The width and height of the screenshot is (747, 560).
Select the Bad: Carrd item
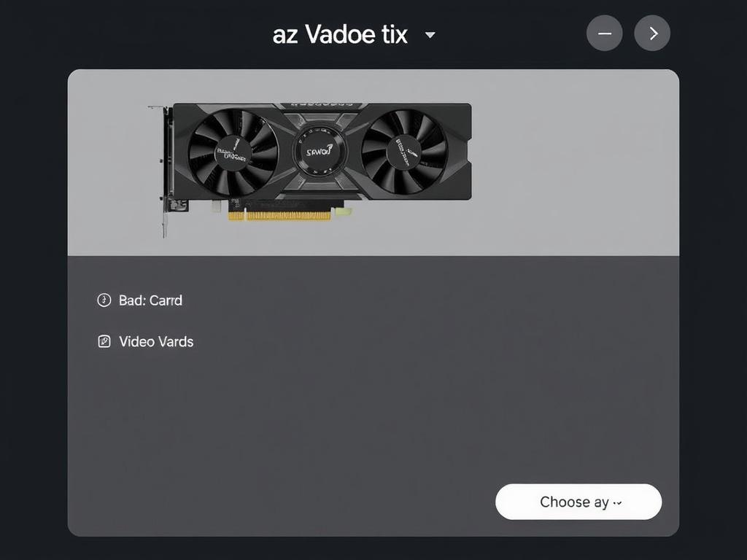tap(139, 300)
